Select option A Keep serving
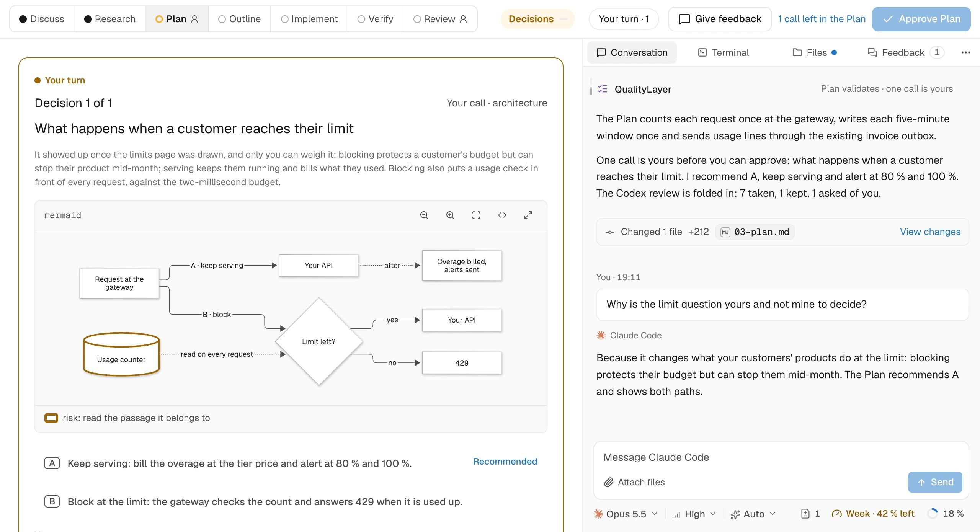The height and width of the screenshot is (532, 980). (291, 463)
